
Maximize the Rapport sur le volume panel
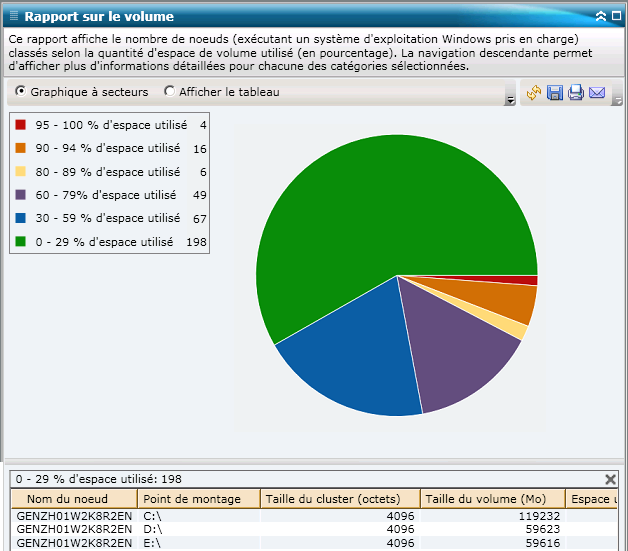point(616,16)
